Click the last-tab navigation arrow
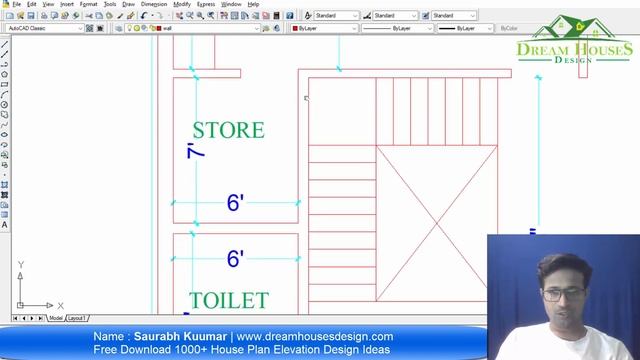 40,318
